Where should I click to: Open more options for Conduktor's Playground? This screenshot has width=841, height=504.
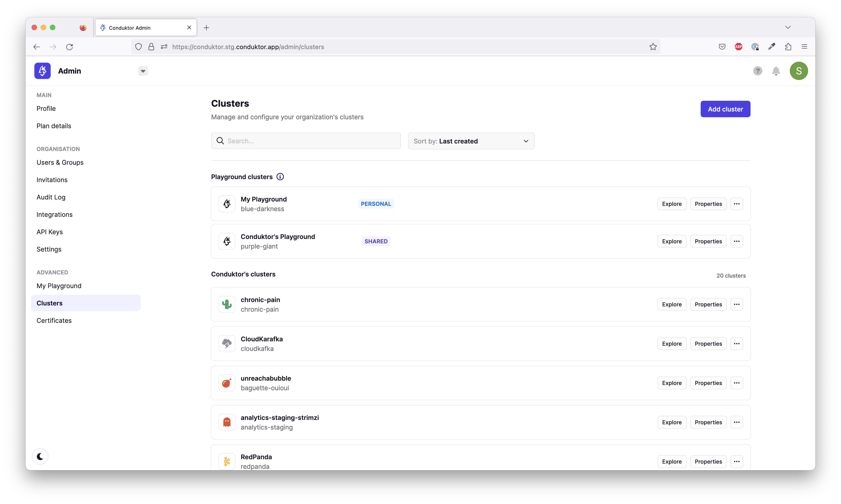click(736, 241)
